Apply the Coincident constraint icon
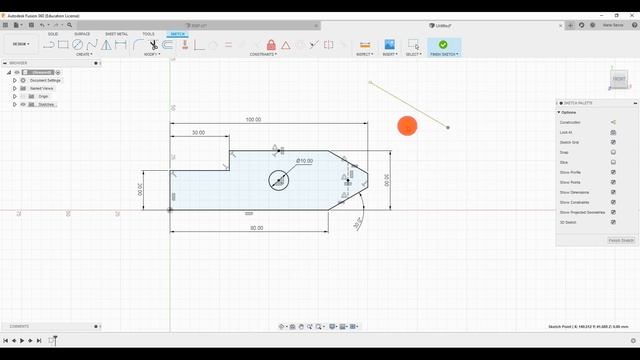Screen dimensions: 640x360 pyautogui.click(x=199, y=45)
